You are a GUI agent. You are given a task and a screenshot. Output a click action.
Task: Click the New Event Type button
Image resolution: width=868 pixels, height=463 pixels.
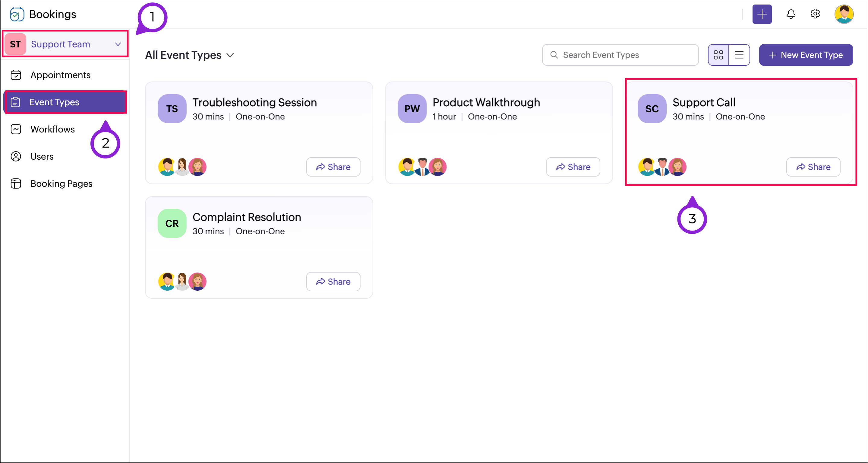[x=806, y=55]
